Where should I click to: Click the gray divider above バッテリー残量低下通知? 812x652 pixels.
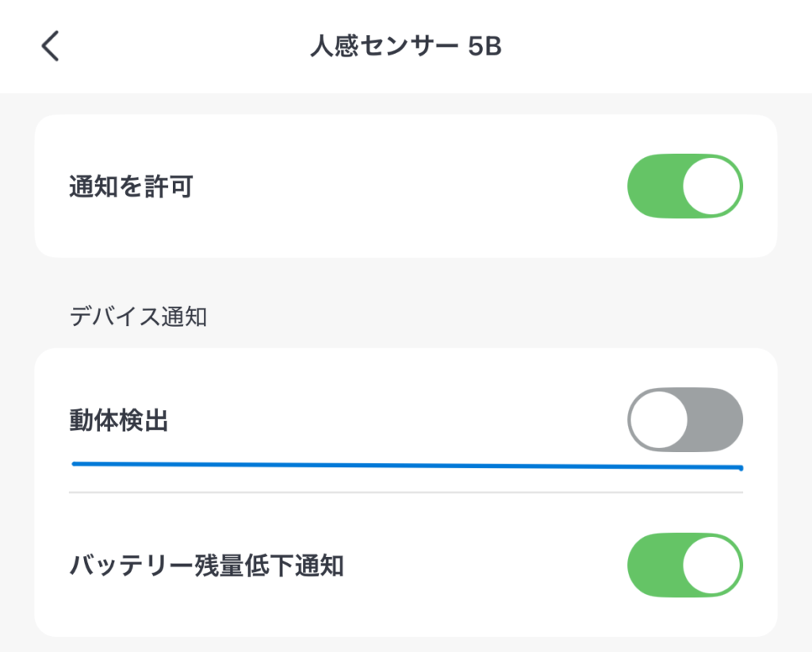[406, 493]
